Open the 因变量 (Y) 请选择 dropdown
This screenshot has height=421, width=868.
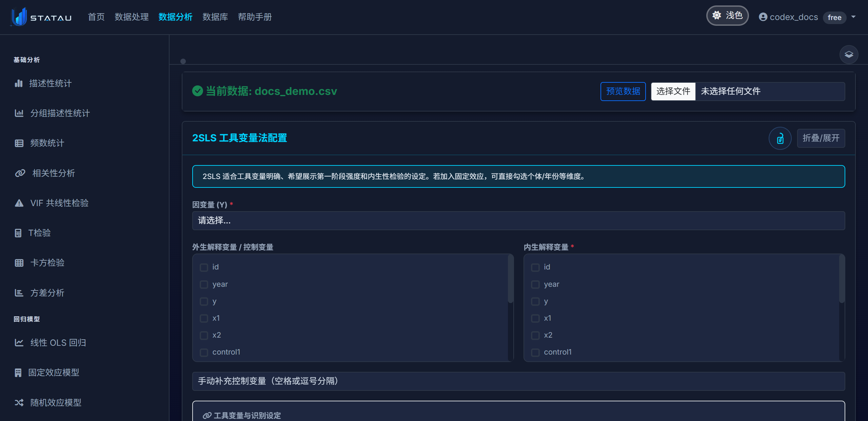click(x=518, y=221)
